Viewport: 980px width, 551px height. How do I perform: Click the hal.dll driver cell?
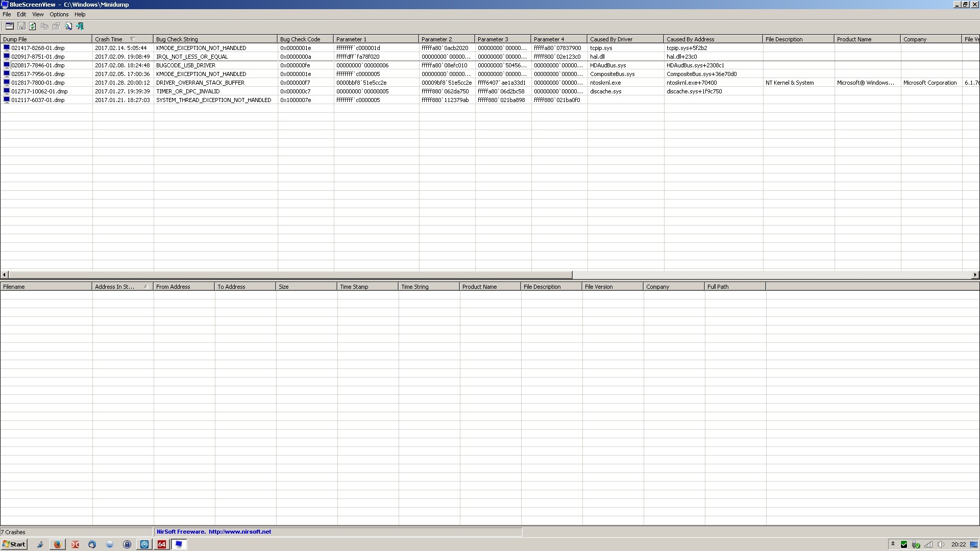pyautogui.click(x=597, y=57)
